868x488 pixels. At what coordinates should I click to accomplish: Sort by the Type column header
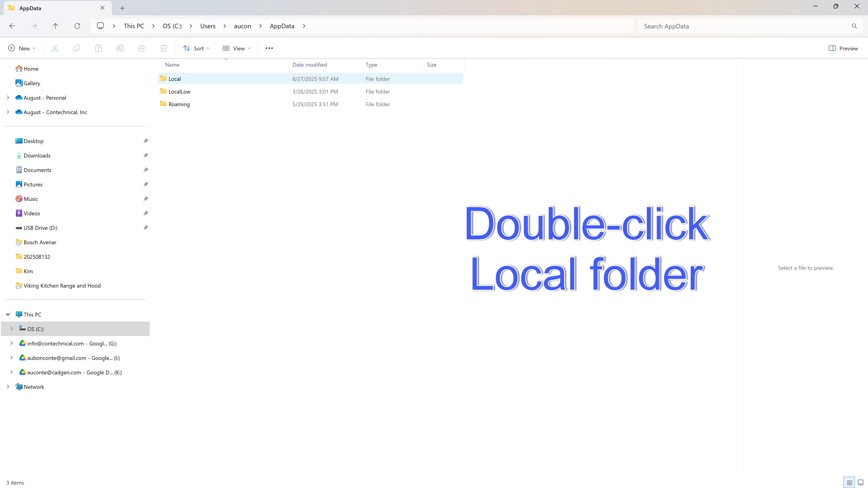(x=393, y=65)
